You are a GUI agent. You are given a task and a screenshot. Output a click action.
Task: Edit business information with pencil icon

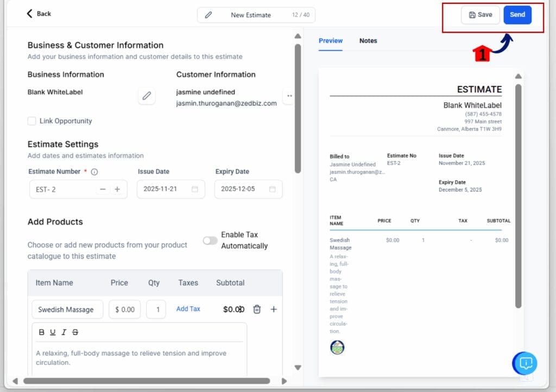[x=146, y=96]
